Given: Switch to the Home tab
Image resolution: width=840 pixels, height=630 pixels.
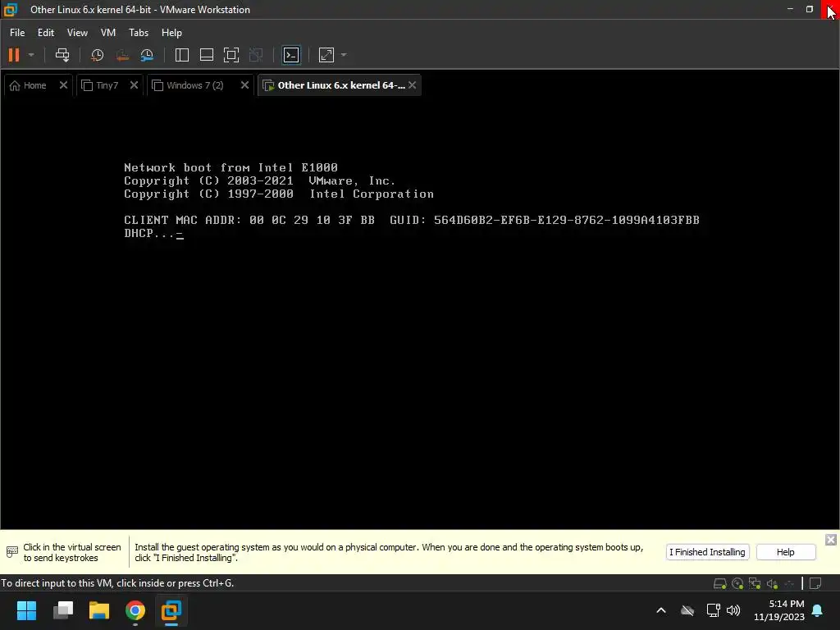Looking at the screenshot, I should tap(31, 85).
